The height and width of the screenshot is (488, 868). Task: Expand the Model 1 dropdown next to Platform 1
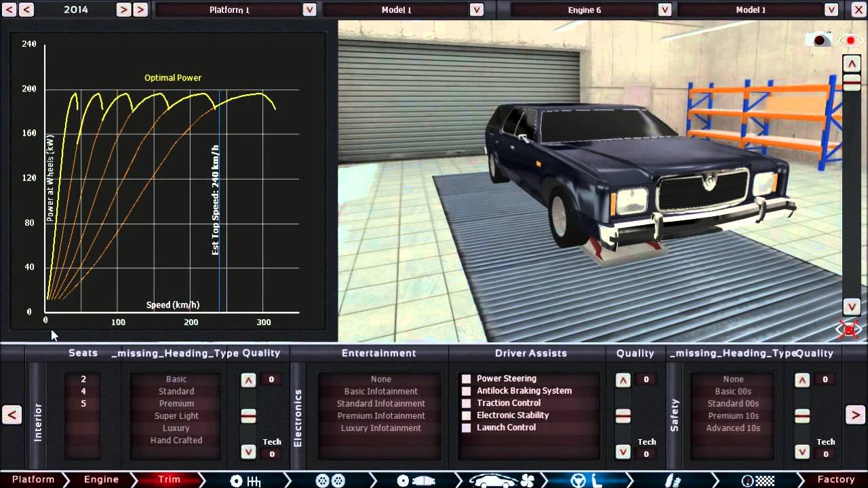pos(477,9)
